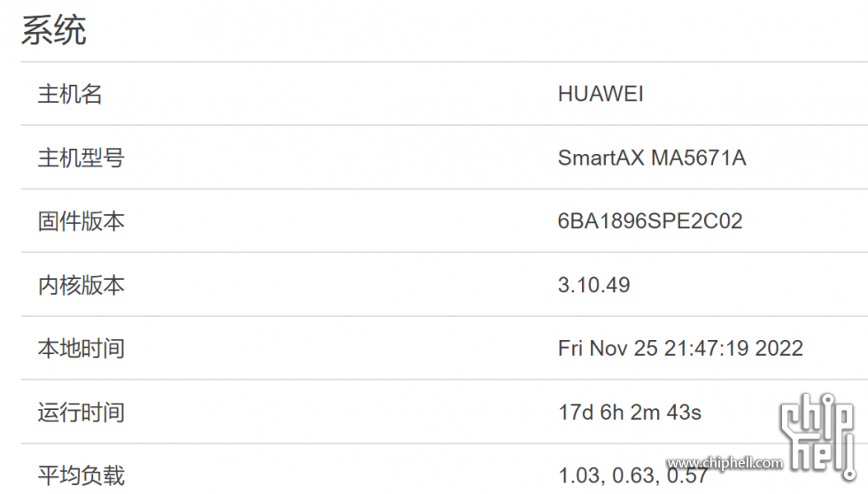
Task: Click MA5671A in the model row
Action: click(x=699, y=158)
